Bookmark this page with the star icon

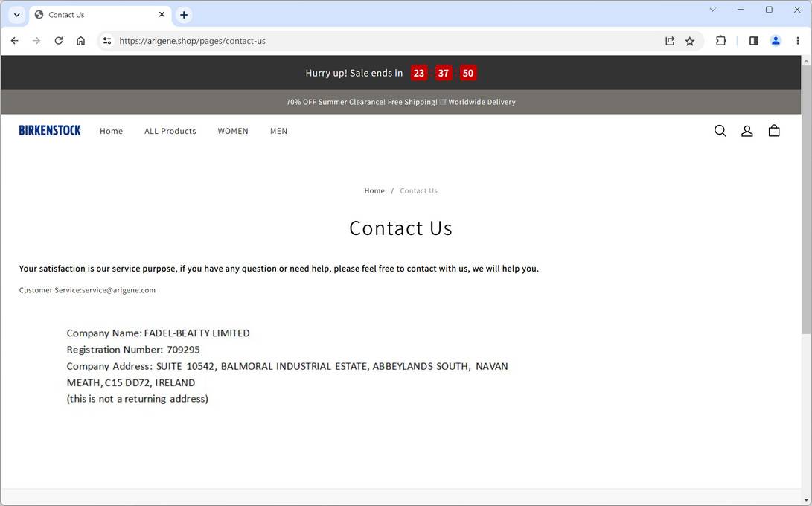[x=689, y=41]
